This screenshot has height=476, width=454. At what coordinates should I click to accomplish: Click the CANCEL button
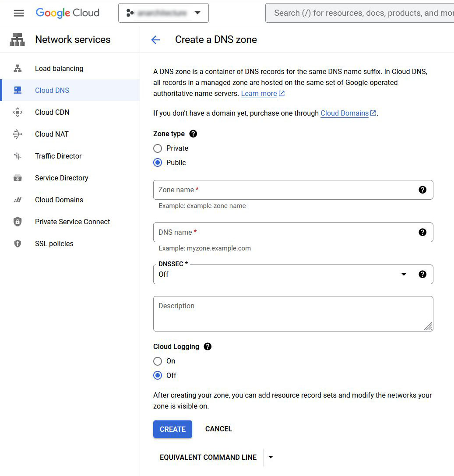218,429
